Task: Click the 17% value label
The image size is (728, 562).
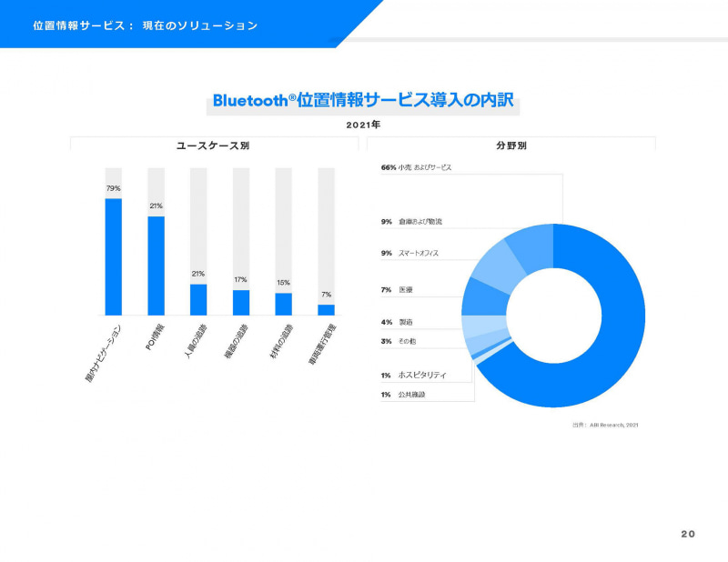Action: (240, 280)
